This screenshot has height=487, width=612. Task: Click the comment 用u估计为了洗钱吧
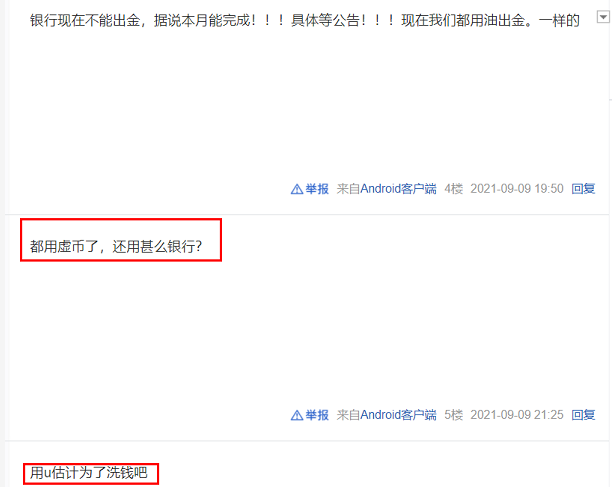tap(89, 473)
